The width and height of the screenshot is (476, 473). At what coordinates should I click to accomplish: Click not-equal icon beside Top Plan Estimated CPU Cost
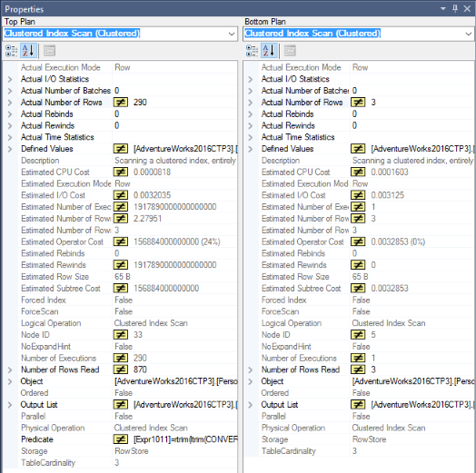(121, 172)
